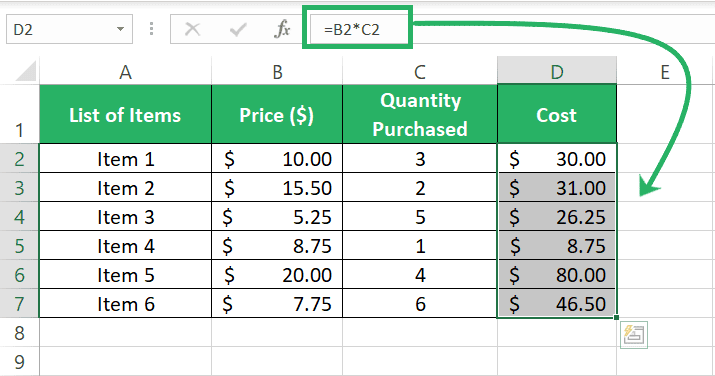
Task: Select the cell with $ 15.50 price
Action: [277, 188]
